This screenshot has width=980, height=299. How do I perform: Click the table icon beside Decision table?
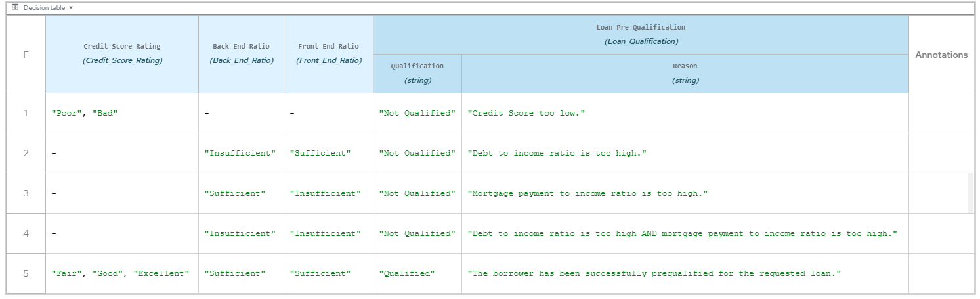pyautogui.click(x=15, y=7)
